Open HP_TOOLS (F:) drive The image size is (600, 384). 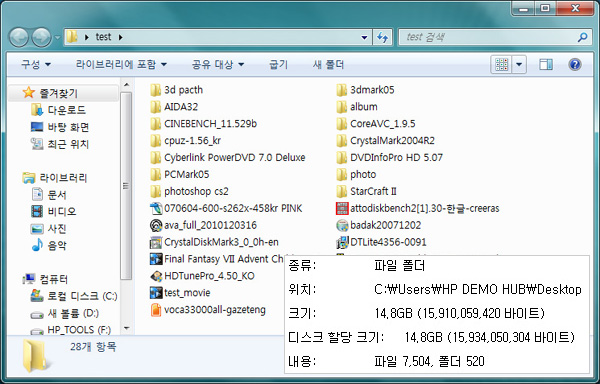point(79,329)
